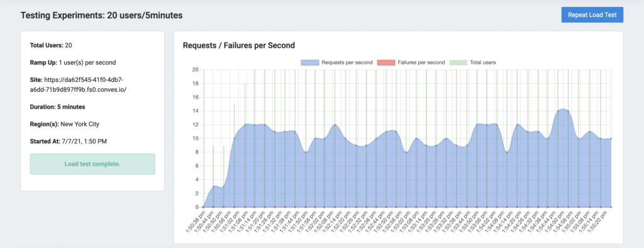Click the 'Started At: 7/7/21, 1:50 PM' line
Screen dimensions: 644x248
[x=68, y=141]
